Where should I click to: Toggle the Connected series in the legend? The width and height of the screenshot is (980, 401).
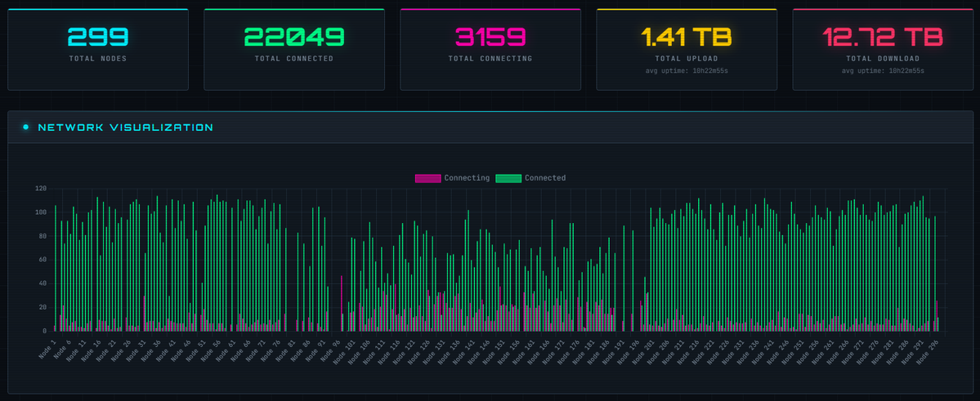coord(530,178)
